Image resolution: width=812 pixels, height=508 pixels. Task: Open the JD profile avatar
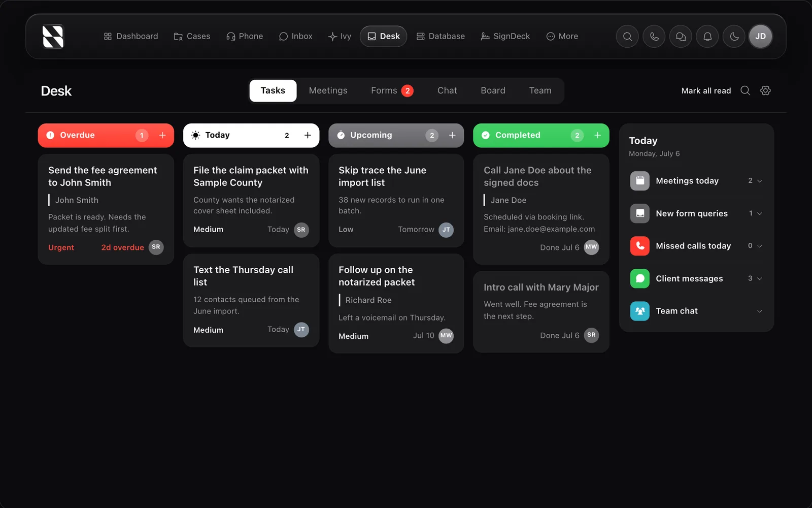point(760,37)
